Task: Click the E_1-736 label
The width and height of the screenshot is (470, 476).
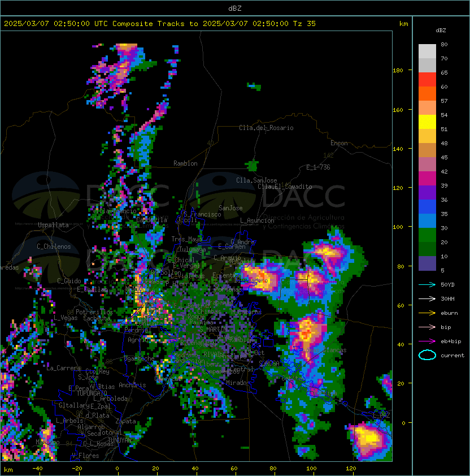Action: pos(318,167)
